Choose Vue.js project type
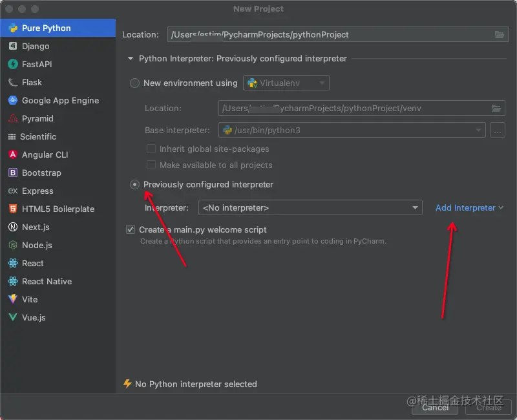This screenshot has height=420, width=517. coord(58,317)
